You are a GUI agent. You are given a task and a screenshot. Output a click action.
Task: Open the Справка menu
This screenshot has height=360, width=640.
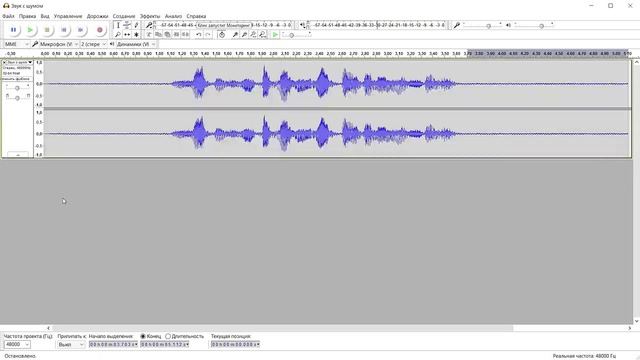tap(196, 16)
